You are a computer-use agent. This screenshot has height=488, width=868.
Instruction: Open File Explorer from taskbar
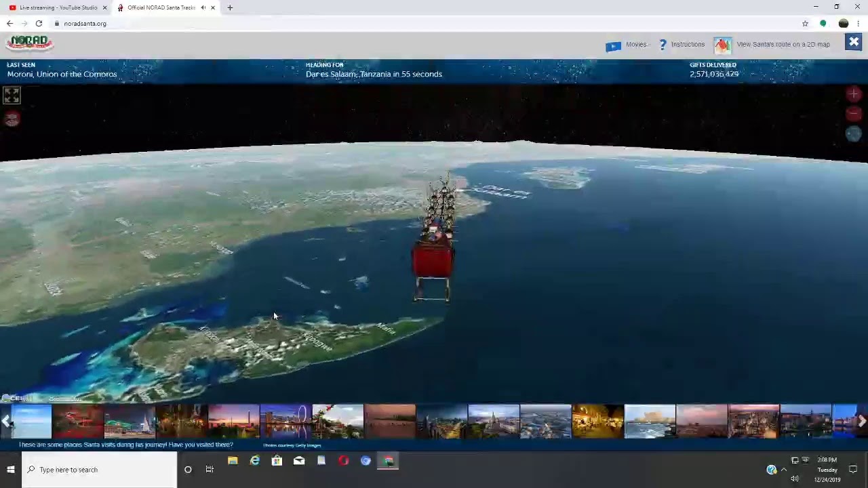tap(233, 461)
